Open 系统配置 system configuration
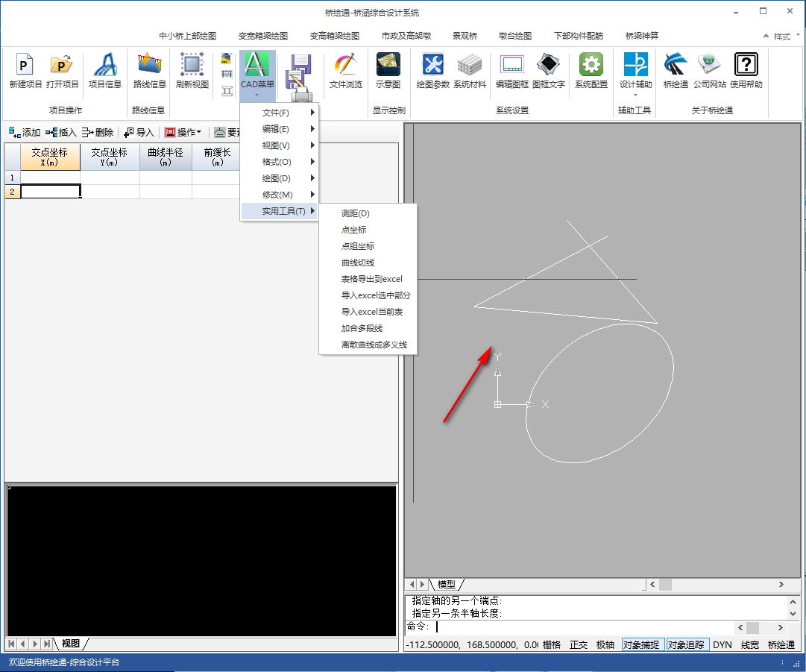Screen dimensions: 806x672 pos(591,70)
